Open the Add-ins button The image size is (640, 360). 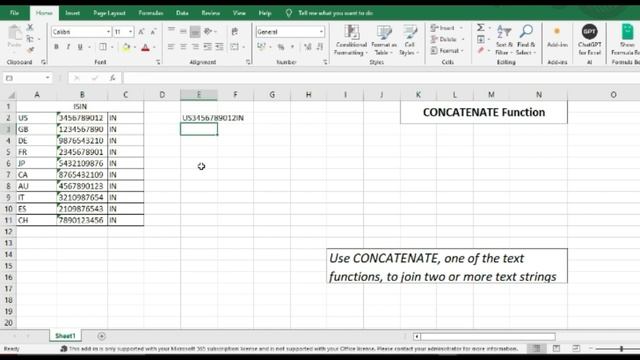tap(557, 38)
